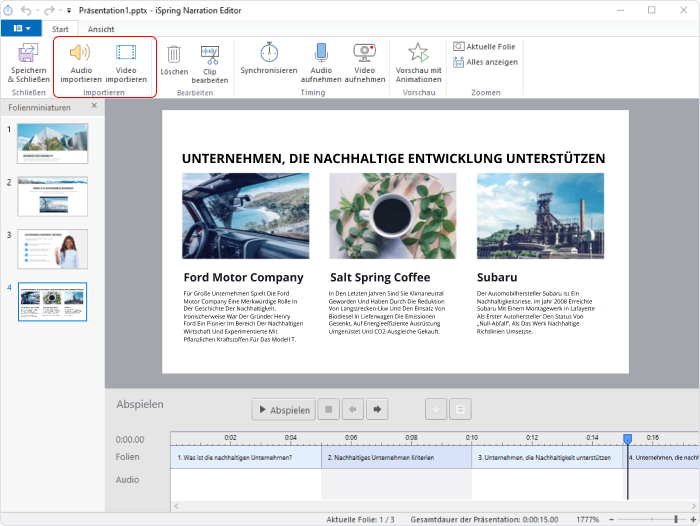
Task: Click the slide notes button
Action: [x=460, y=409]
